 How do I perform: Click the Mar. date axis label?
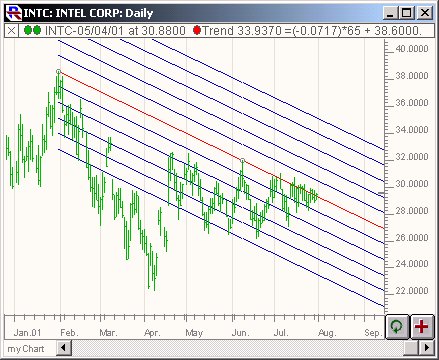tap(109, 333)
